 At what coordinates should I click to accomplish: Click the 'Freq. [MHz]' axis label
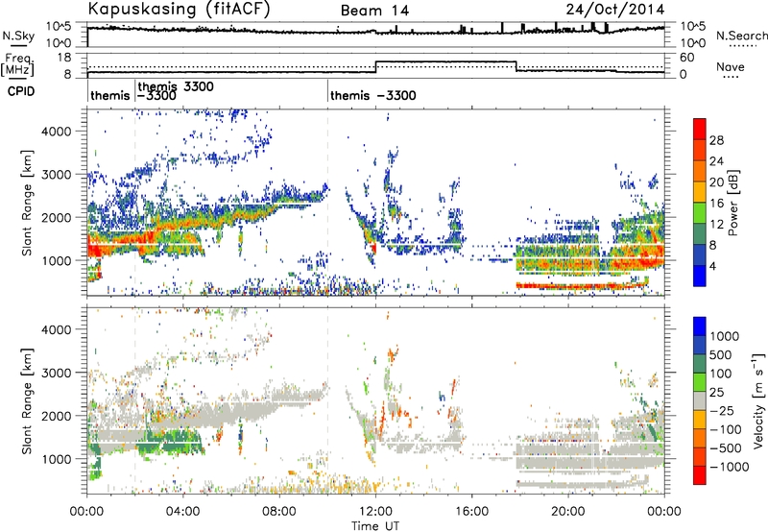point(17,65)
